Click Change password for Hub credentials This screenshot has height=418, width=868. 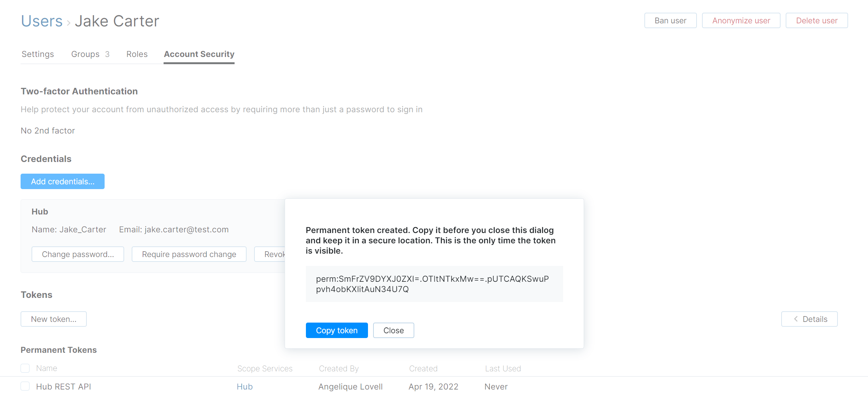(x=78, y=254)
